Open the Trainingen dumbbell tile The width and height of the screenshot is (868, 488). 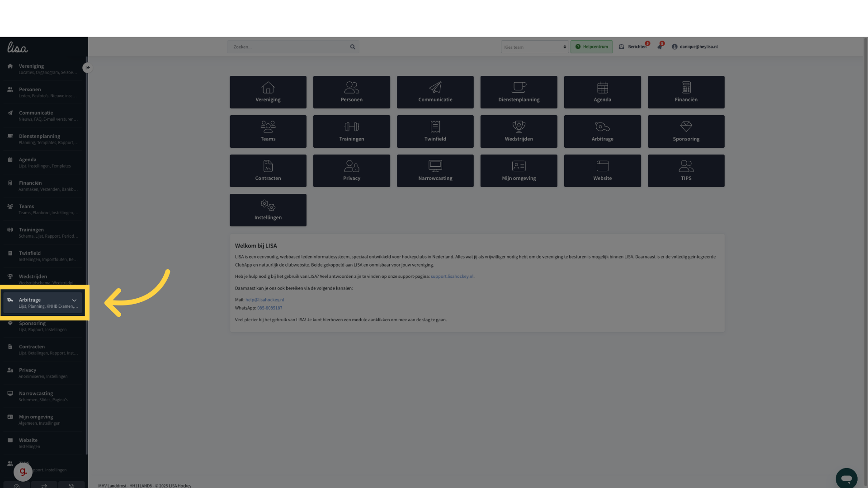[x=352, y=131]
